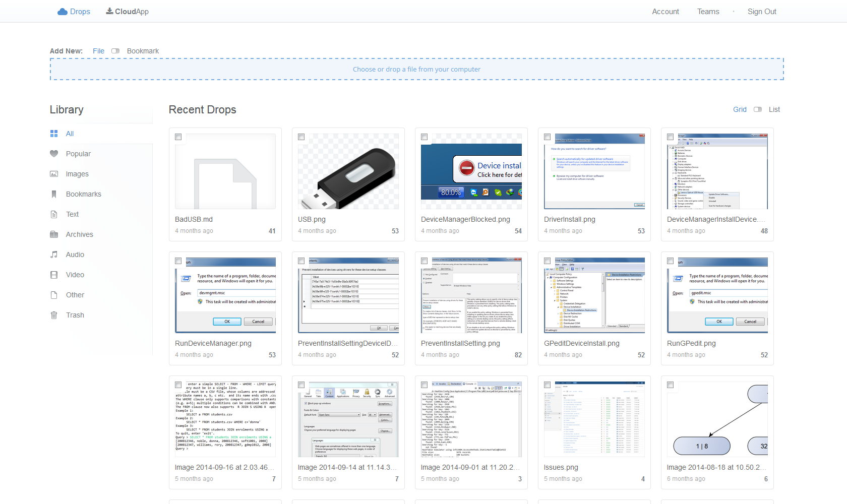Switch the Add New toggle to Bookmark

click(115, 50)
